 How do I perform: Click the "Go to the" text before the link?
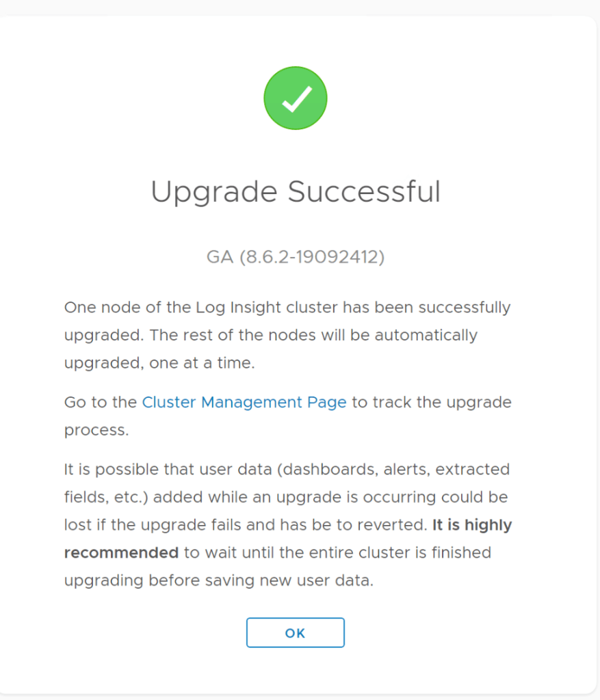coord(101,403)
